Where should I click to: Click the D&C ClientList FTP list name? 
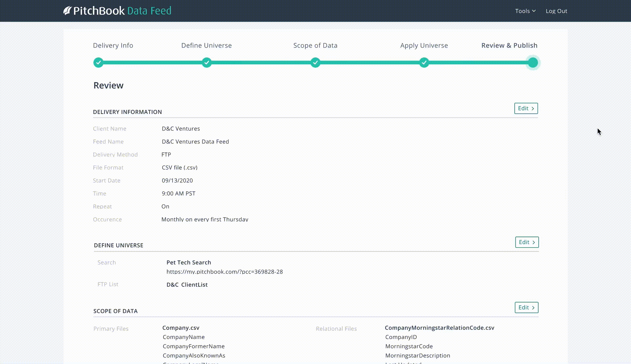[187, 285]
